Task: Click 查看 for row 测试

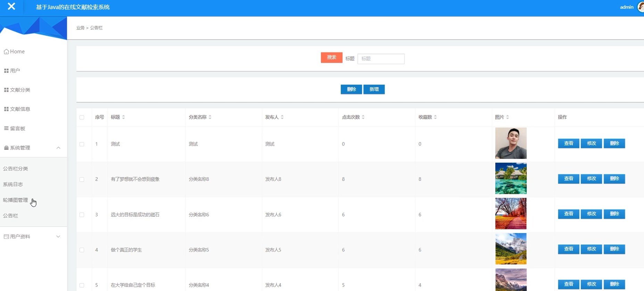Action: [x=569, y=144]
